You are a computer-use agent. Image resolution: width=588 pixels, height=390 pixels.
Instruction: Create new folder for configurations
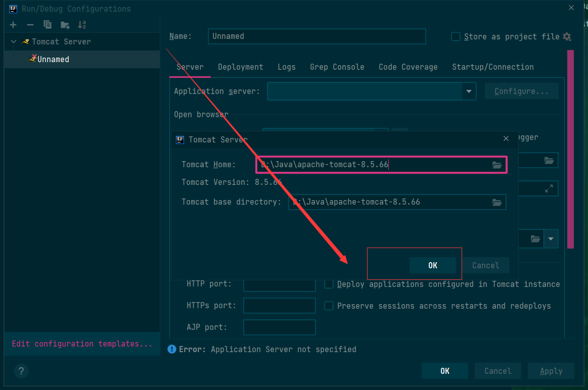click(65, 25)
